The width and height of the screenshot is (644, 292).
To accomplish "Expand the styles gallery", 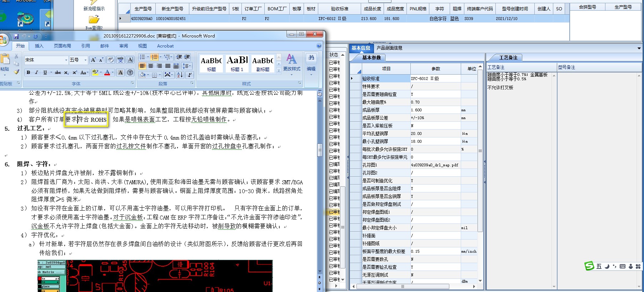I will coord(279,71).
